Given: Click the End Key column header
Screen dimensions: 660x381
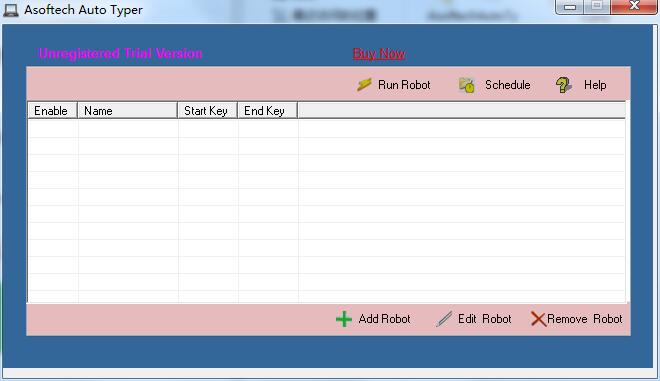Looking at the screenshot, I should (x=268, y=110).
